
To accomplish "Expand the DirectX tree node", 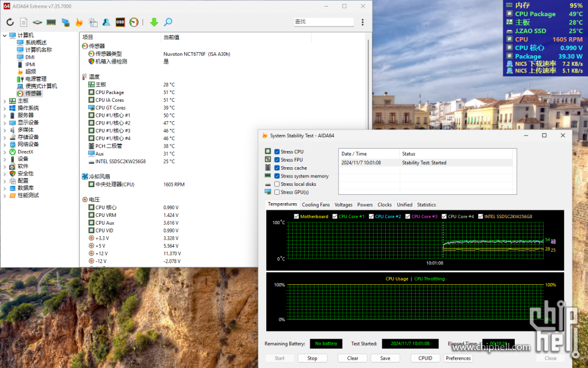I will pos(5,152).
